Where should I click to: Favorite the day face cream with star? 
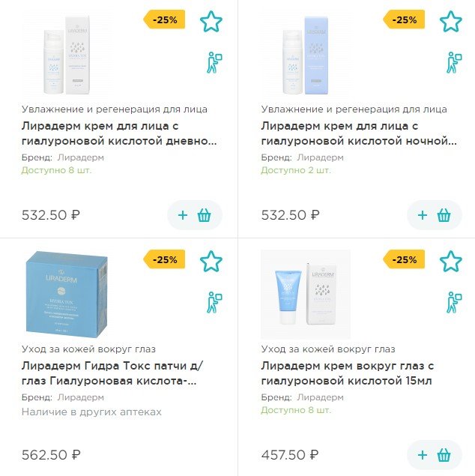click(211, 22)
